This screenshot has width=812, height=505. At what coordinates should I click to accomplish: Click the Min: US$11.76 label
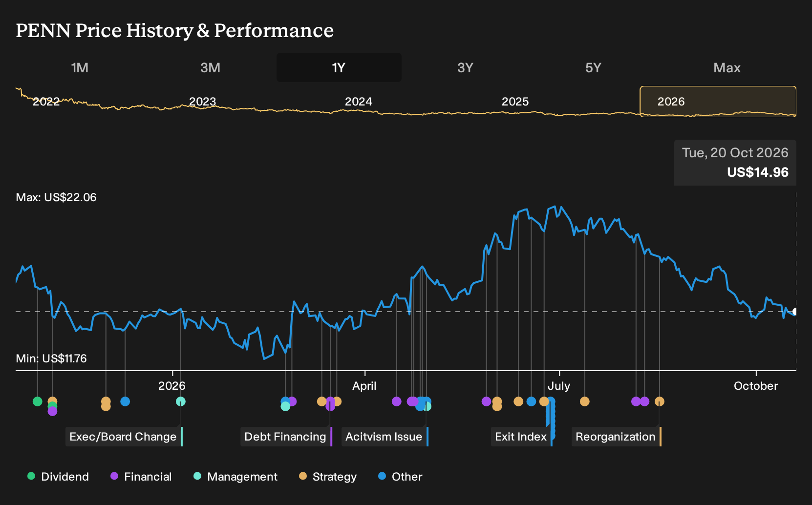pyautogui.click(x=51, y=358)
